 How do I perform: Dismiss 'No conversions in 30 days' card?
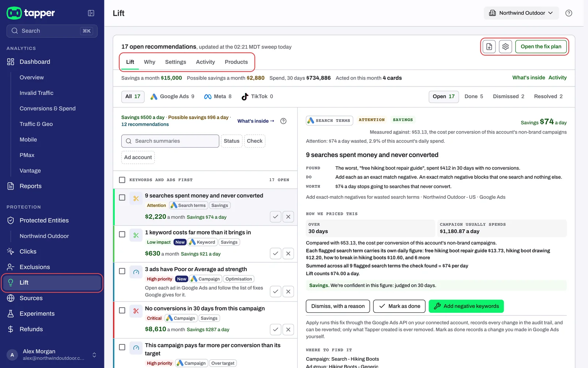click(288, 329)
